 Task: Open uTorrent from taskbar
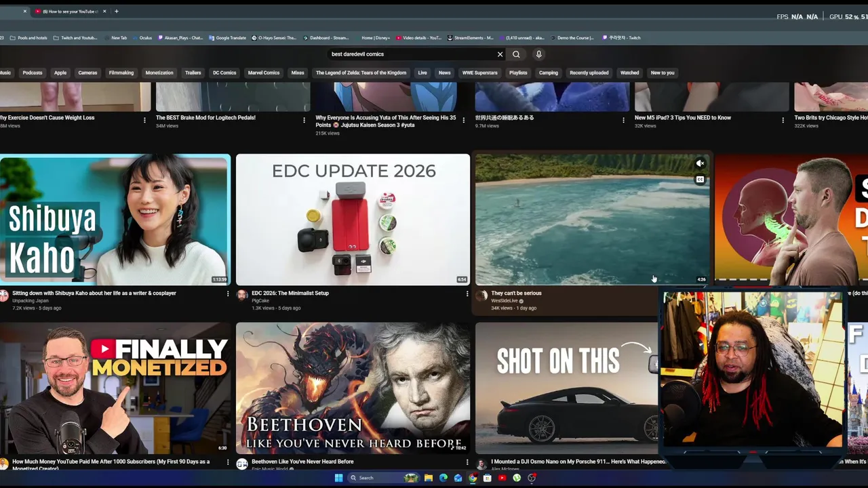517,478
